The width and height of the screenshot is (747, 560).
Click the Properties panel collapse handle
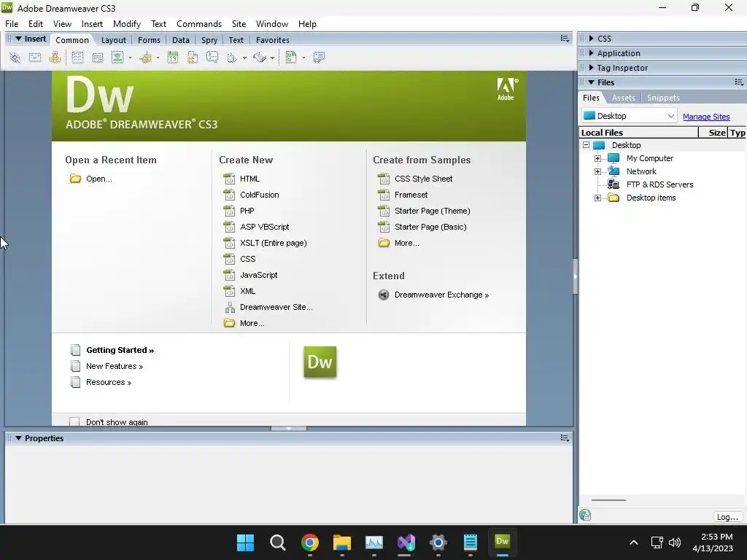pyautogui.click(x=289, y=428)
